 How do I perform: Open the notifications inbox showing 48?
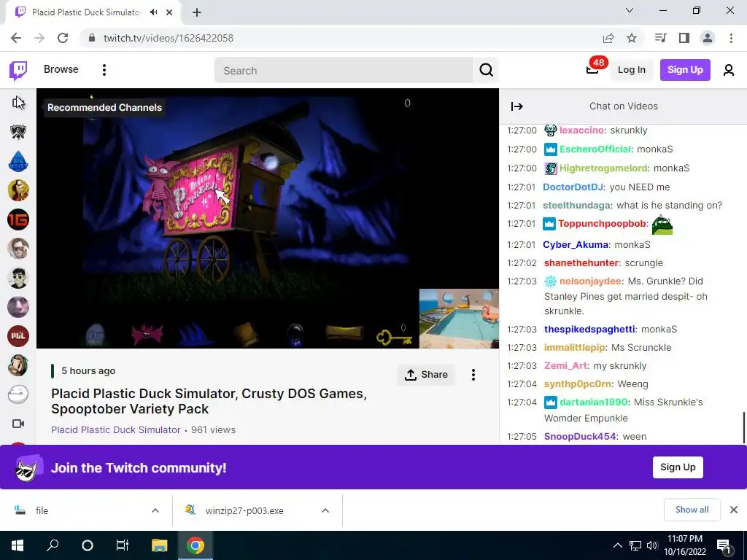(592, 70)
